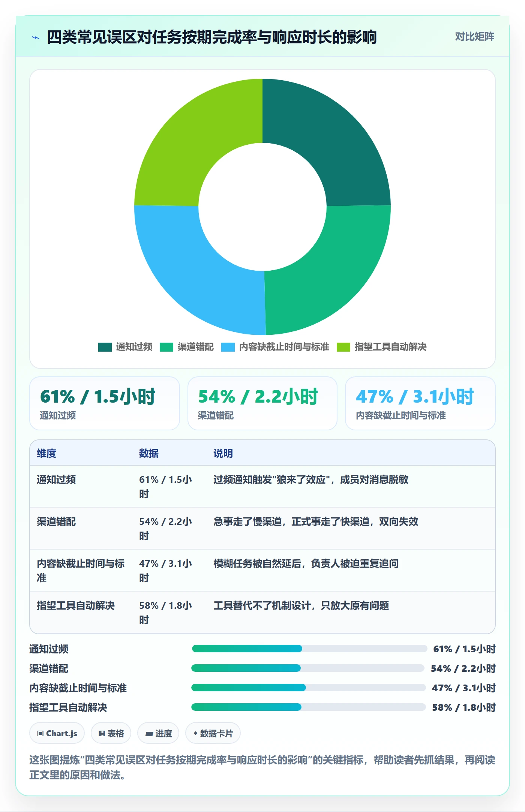The height and width of the screenshot is (812, 525).
Task: Click the 维度 column header
Action: 46,453
